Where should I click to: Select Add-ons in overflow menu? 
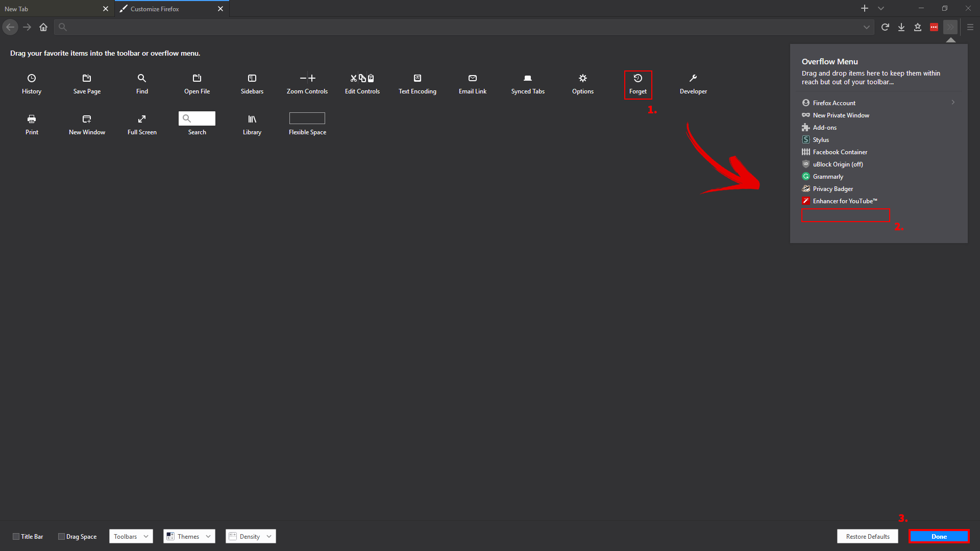pos(878,127)
